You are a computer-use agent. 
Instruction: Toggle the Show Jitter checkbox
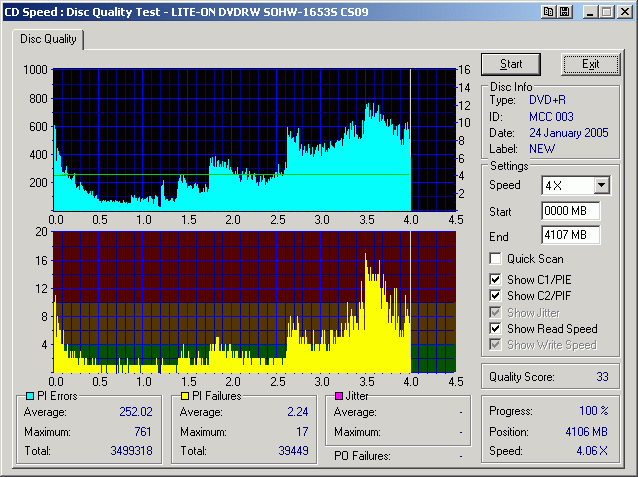click(x=495, y=313)
